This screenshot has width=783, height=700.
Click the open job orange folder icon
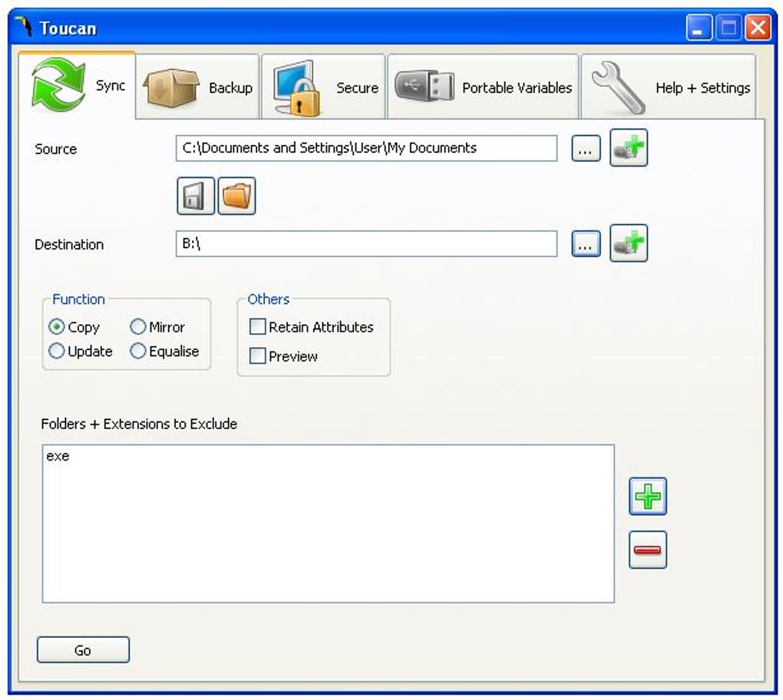click(236, 196)
